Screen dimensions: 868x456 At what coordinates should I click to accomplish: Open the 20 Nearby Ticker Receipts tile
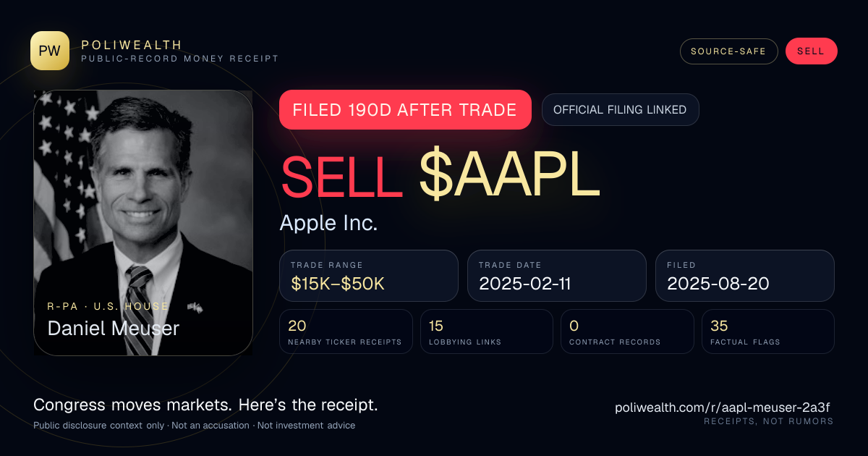(x=346, y=332)
